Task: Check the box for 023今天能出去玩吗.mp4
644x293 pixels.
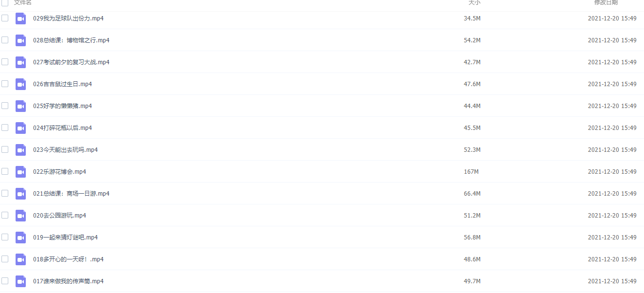Action: coord(5,149)
